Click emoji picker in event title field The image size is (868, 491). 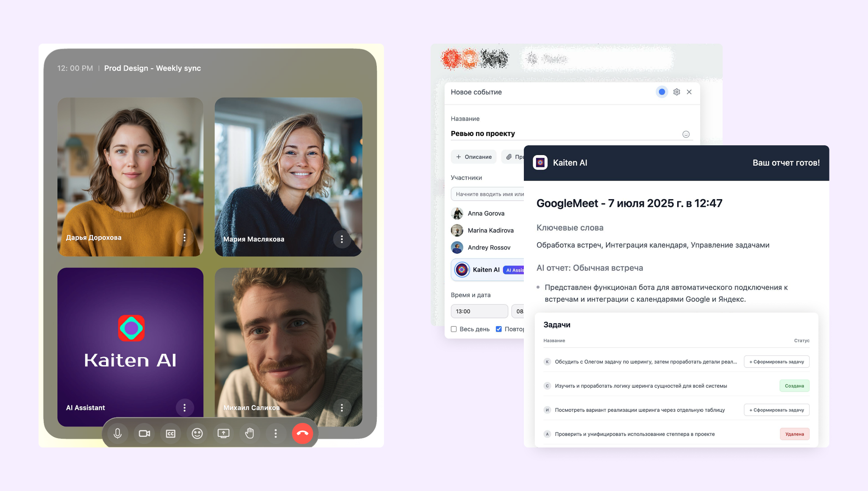click(686, 134)
